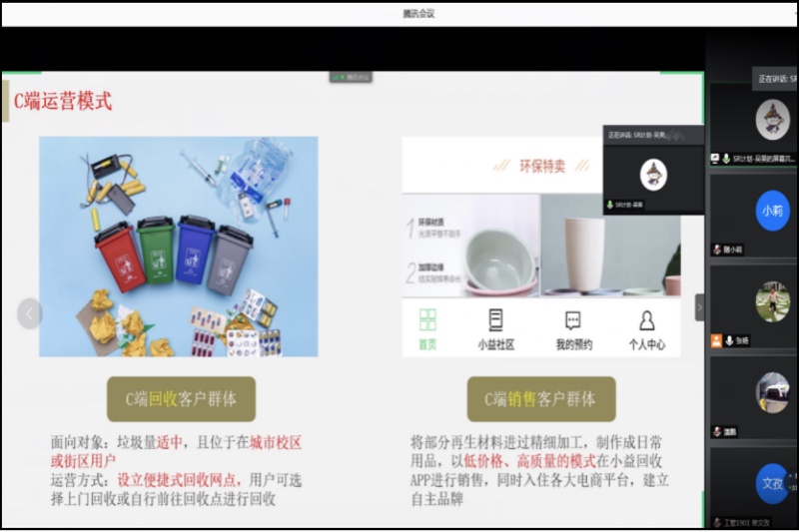Collapse the participant sidebar with the right chevron handle
799x532 pixels.
pyautogui.click(x=700, y=307)
